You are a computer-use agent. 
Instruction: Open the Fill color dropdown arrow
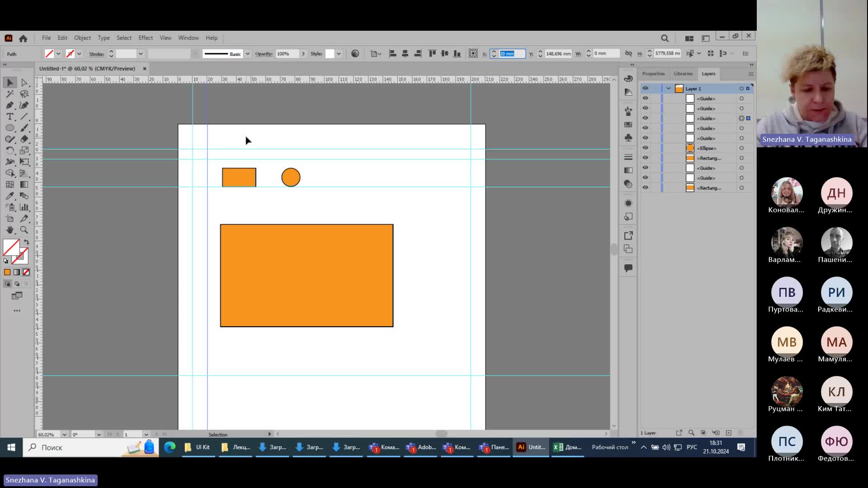point(58,54)
